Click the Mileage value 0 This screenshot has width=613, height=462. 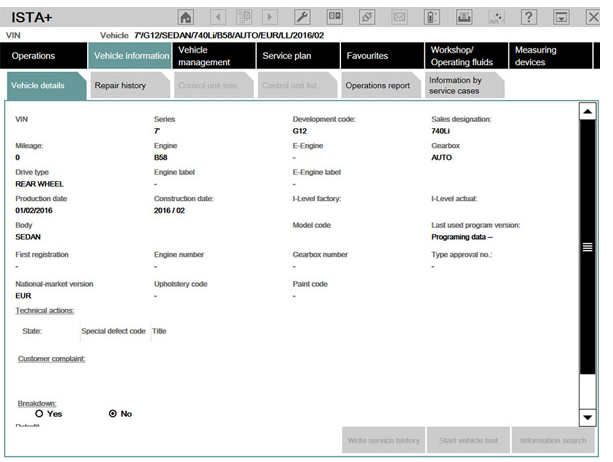[x=18, y=158]
